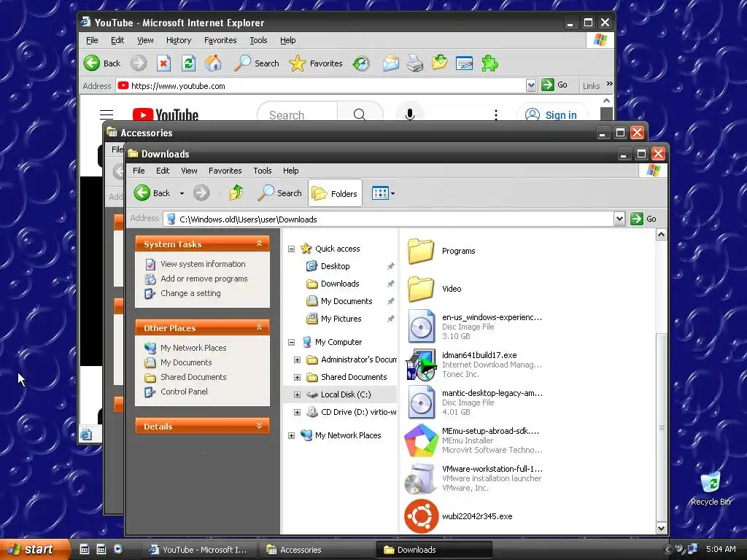Open the View menu in Downloads
This screenshot has width=747, height=560.
tap(189, 171)
